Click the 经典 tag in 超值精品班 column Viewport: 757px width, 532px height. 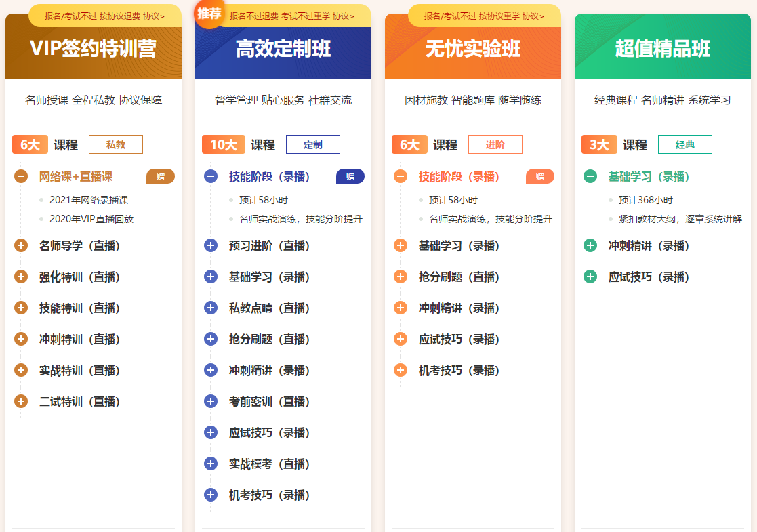684,145
